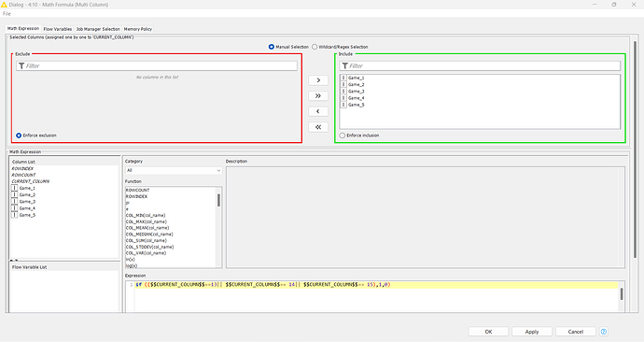The height and width of the screenshot is (342, 644).
Task: Move selected column to Exclude with single left arrow
Action: coord(318,111)
